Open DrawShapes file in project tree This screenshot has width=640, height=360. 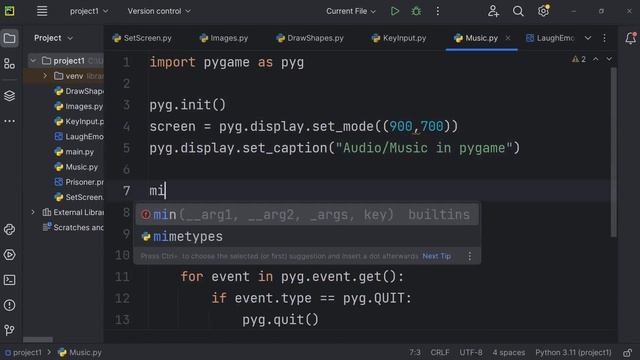pos(78,91)
